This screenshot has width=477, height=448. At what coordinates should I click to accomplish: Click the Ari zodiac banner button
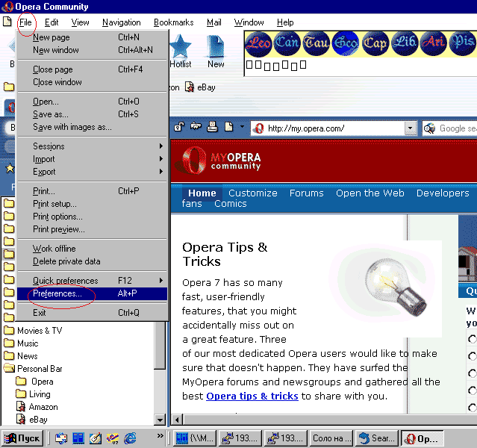[x=434, y=43]
